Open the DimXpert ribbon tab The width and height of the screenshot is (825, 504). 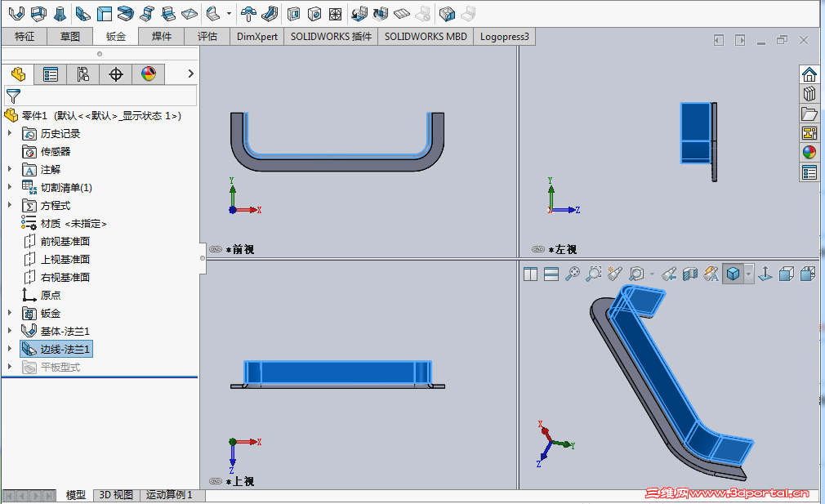257,36
